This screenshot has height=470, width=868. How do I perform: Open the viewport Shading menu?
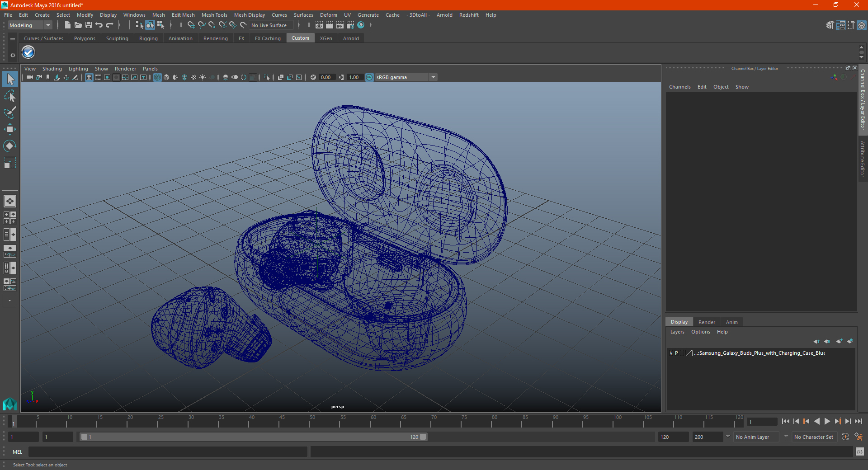pos(52,69)
